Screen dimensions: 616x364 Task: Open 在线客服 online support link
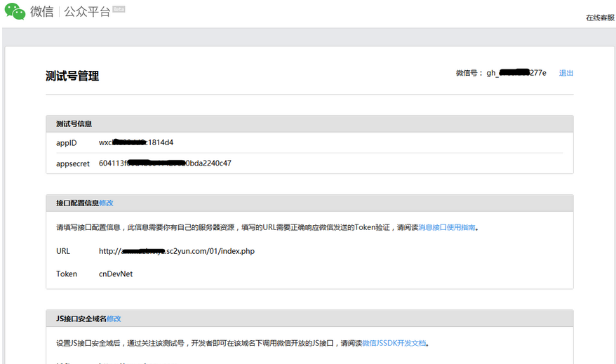click(x=600, y=18)
